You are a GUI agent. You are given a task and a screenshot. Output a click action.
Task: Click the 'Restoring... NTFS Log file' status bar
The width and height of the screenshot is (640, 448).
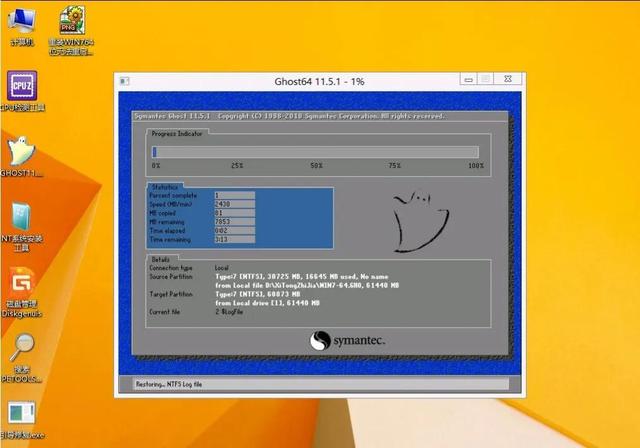[321, 384]
